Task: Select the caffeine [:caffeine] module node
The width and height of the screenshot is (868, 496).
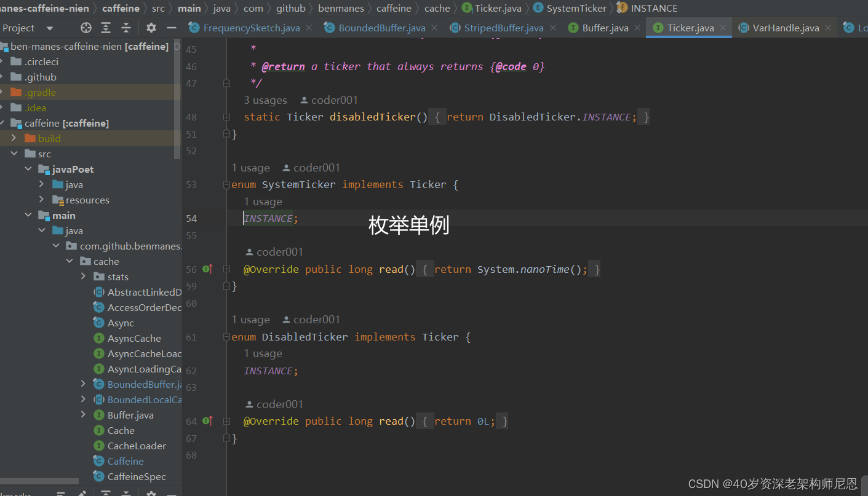Action: [x=66, y=123]
